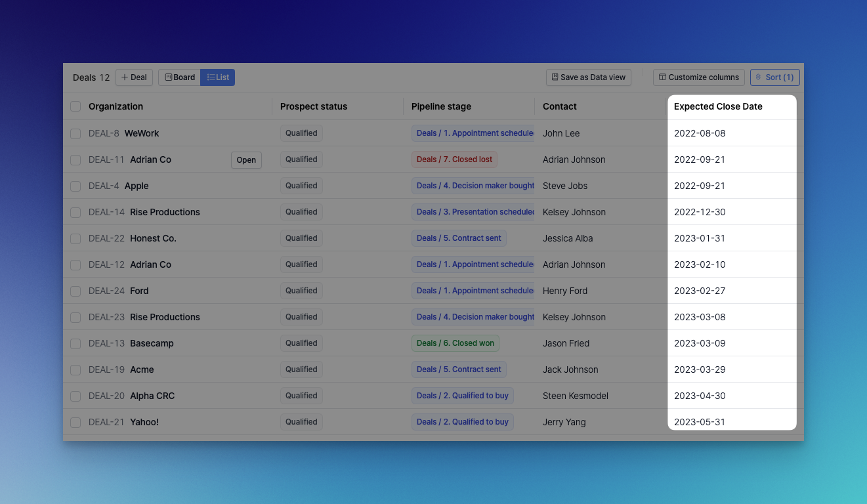
Task: Click the Qualified status on WeWork row
Action: pos(301,133)
